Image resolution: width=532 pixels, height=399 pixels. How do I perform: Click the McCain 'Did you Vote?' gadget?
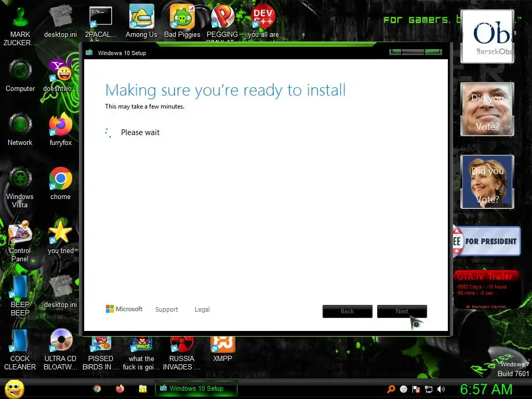[487, 109]
